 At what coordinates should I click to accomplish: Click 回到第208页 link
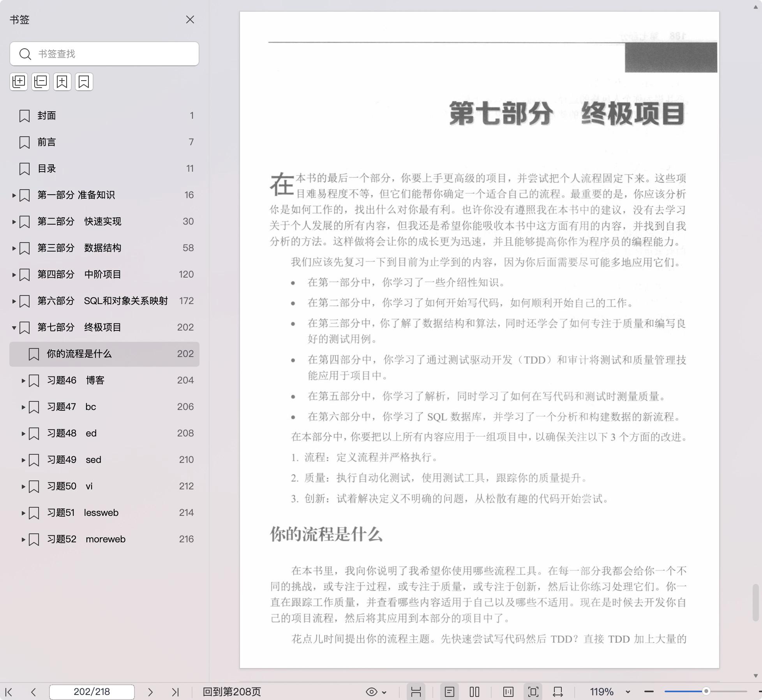232,692
